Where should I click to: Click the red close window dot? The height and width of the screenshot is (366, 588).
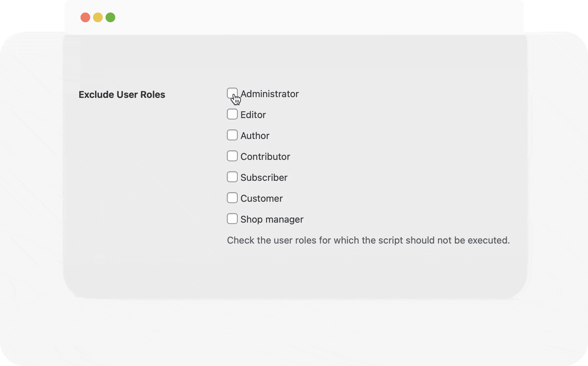tap(85, 17)
